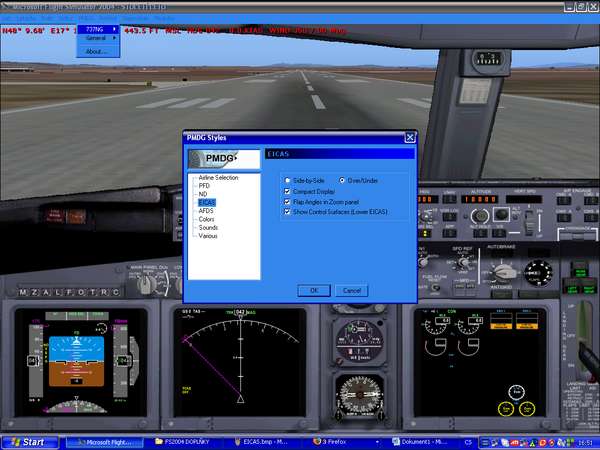
Task: Click the APP autopilot button
Action: click(x=449, y=233)
